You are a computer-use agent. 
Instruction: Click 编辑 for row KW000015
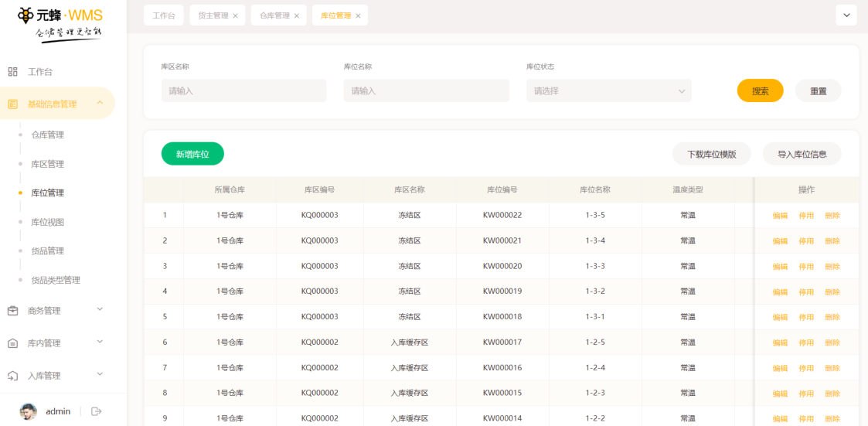click(x=780, y=394)
